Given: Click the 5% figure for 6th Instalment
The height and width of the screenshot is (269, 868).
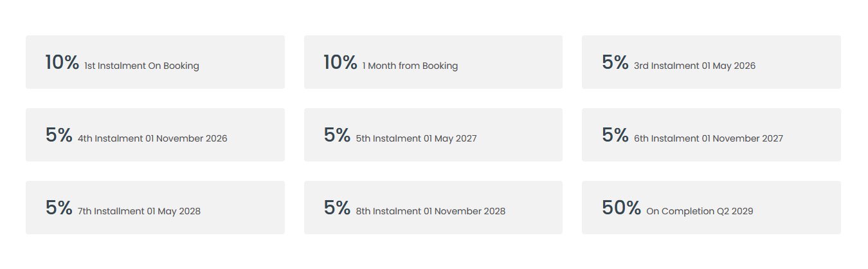Looking at the screenshot, I should click(x=615, y=135).
